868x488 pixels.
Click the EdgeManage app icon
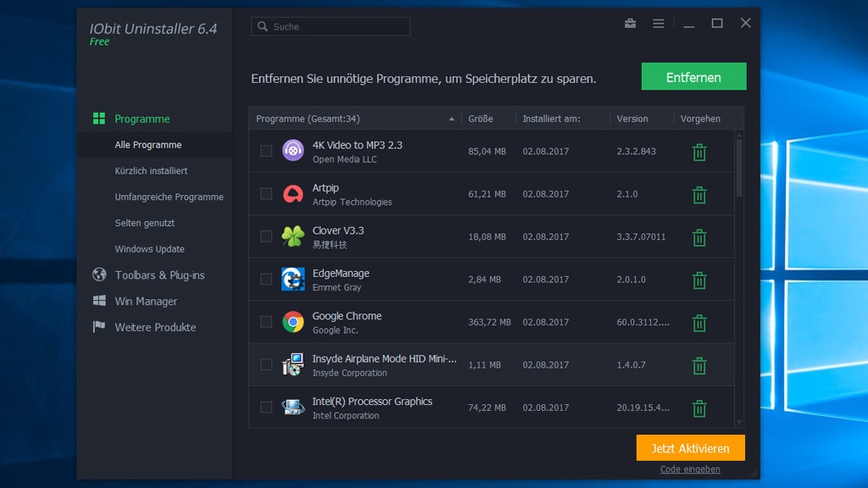pyautogui.click(x=292, y=279)
